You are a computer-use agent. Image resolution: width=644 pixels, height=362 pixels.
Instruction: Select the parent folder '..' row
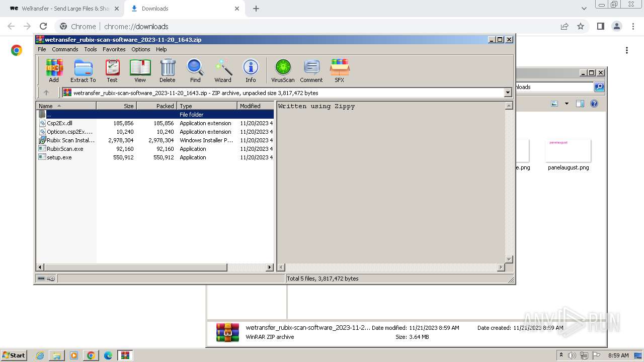click(x=155, y=115)
